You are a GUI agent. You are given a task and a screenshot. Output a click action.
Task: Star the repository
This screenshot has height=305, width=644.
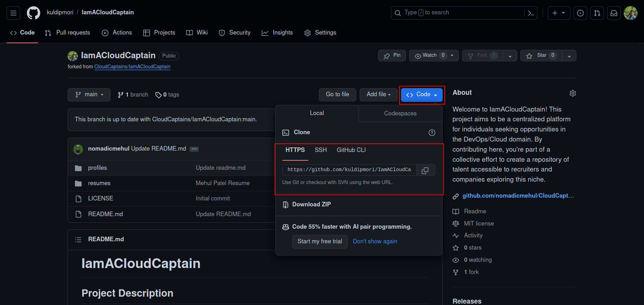(542, 55)
